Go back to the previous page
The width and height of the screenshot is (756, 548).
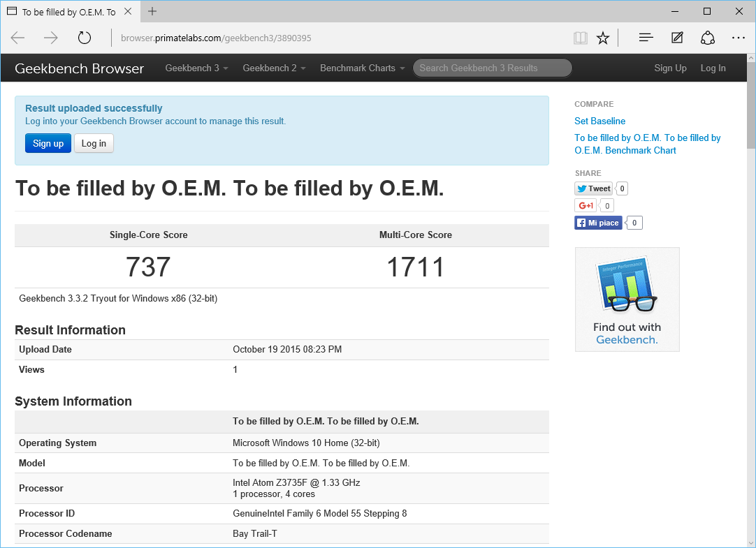(18, 38)
